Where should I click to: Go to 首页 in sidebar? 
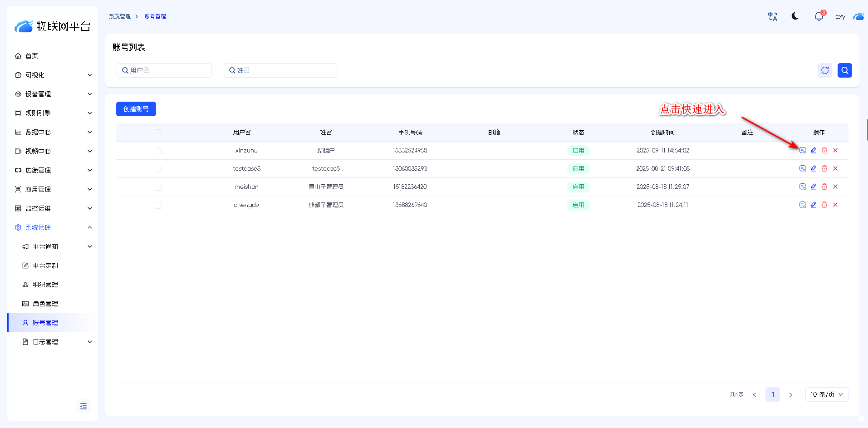tap(32, 56)
